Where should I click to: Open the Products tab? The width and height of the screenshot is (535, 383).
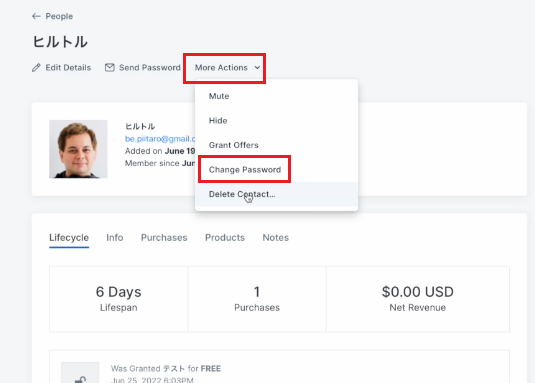(x=225, y=238)
